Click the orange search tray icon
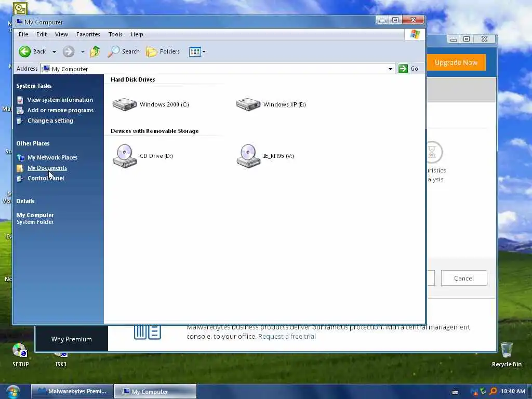 click(x=493, y=392)
